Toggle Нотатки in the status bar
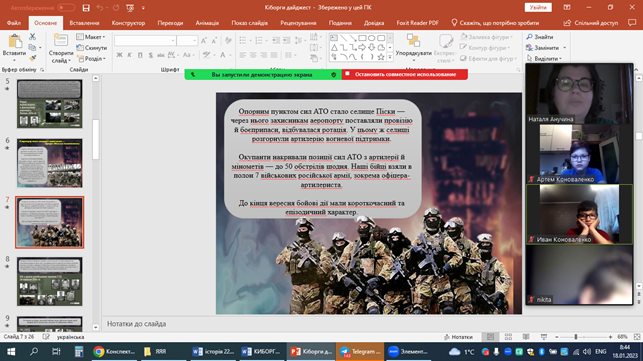Viewport: 643px width, 361px height. point(458,337)
